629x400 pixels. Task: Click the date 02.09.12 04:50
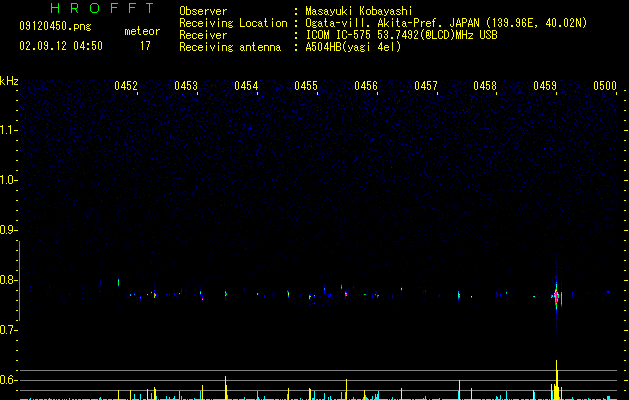61,46
